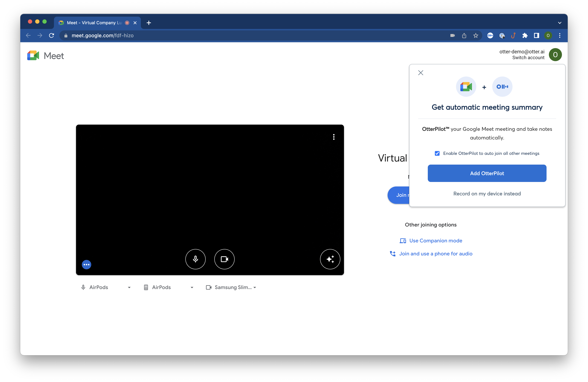Expand the AirPods speaker selection dropdown
This screenshot has width=588, height=382.
coord(192,287)
